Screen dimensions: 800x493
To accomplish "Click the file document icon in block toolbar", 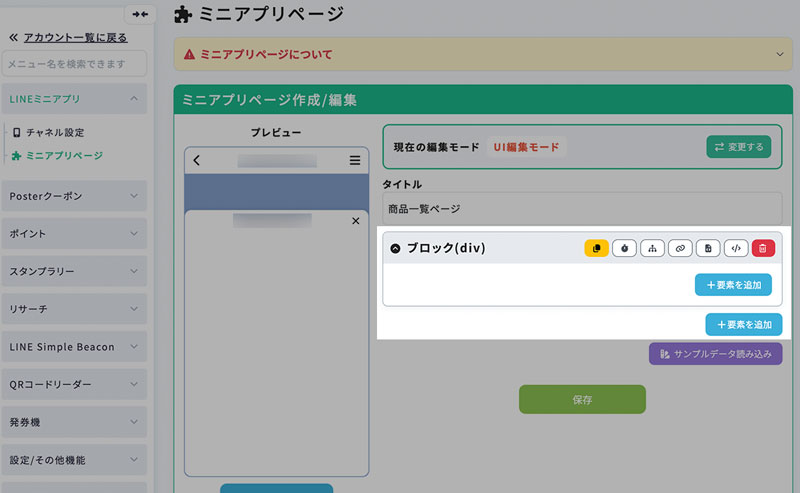I will tap(708, 248).
